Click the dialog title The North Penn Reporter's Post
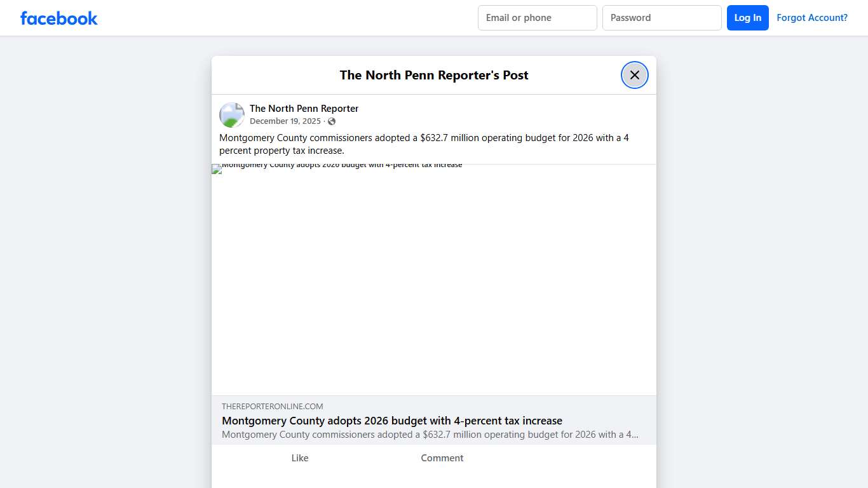Image resolution: width=868 pixels, height=488 pixels. (x=434, y=75)
